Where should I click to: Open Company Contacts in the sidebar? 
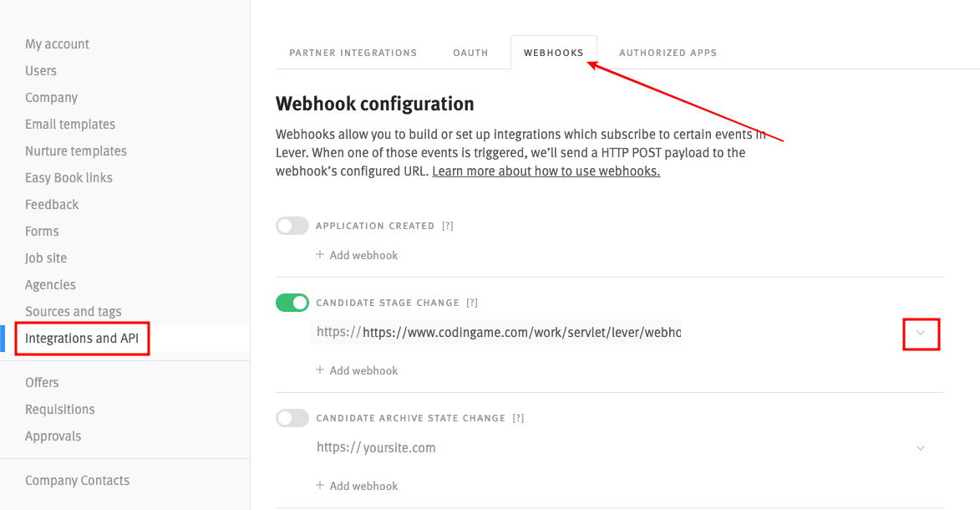coord(77,481)
